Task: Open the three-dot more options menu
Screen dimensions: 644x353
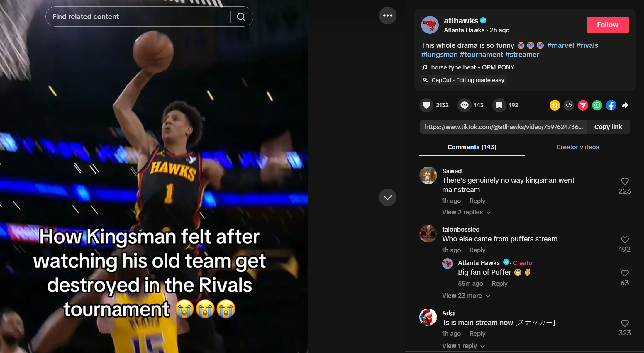Action: [387, 16]
